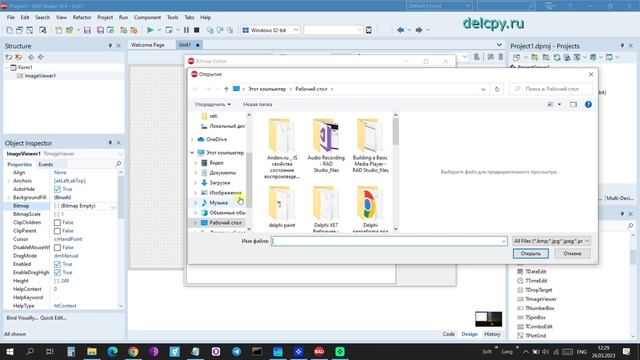Toggle the EnableDragHighlight checkbox

tap(57, 273)
